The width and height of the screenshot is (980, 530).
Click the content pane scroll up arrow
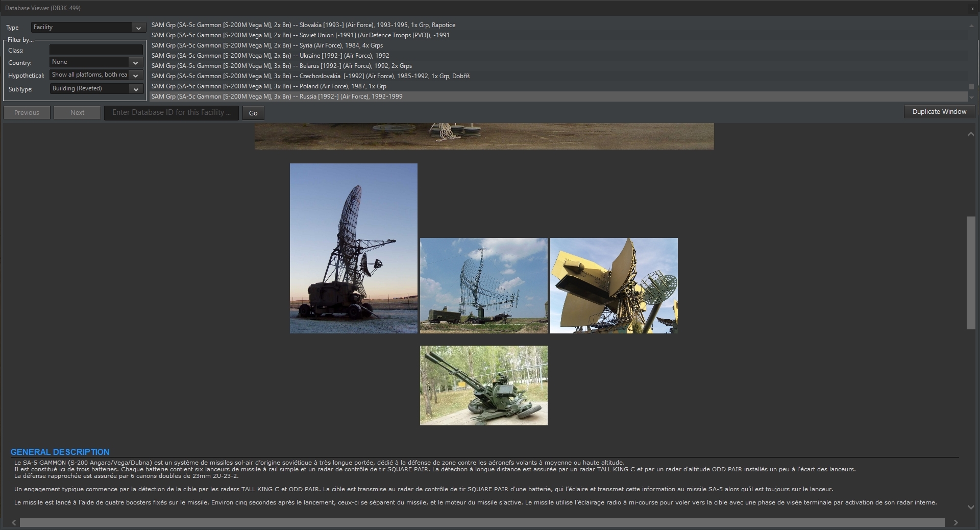[x=971, y=134]
